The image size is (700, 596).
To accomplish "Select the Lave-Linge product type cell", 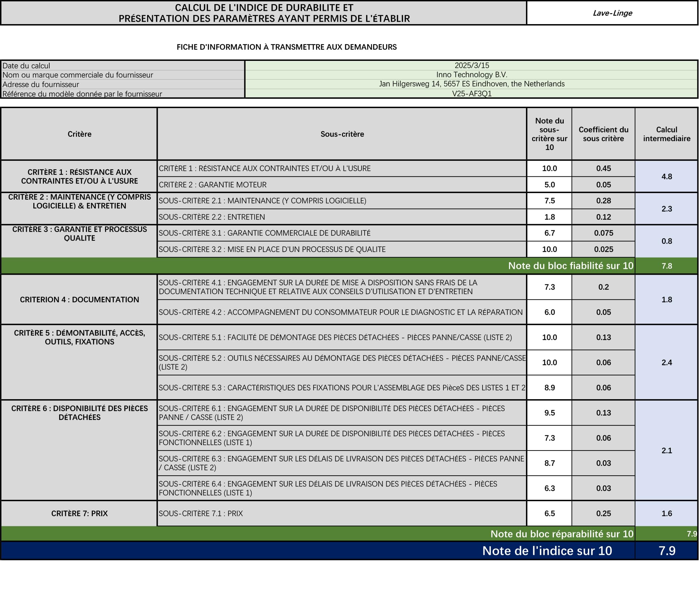I will point(612,13).
